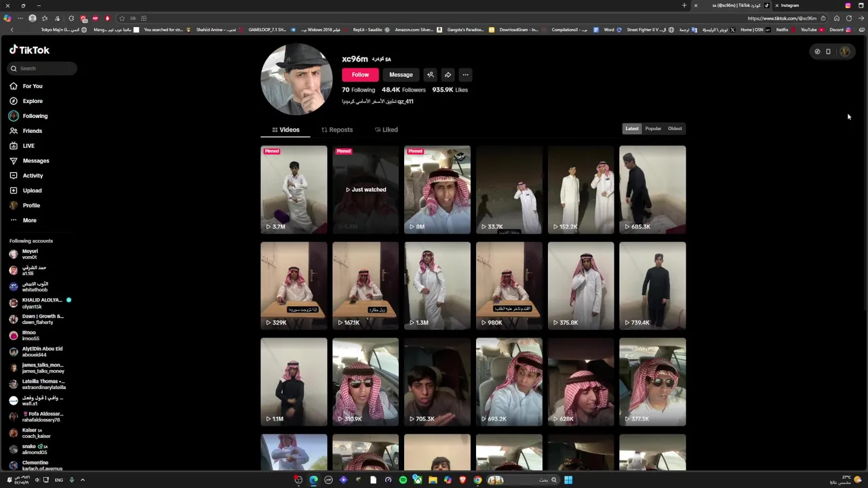
Task: Open the video with 33.7K views
Action: pos(509,190)
